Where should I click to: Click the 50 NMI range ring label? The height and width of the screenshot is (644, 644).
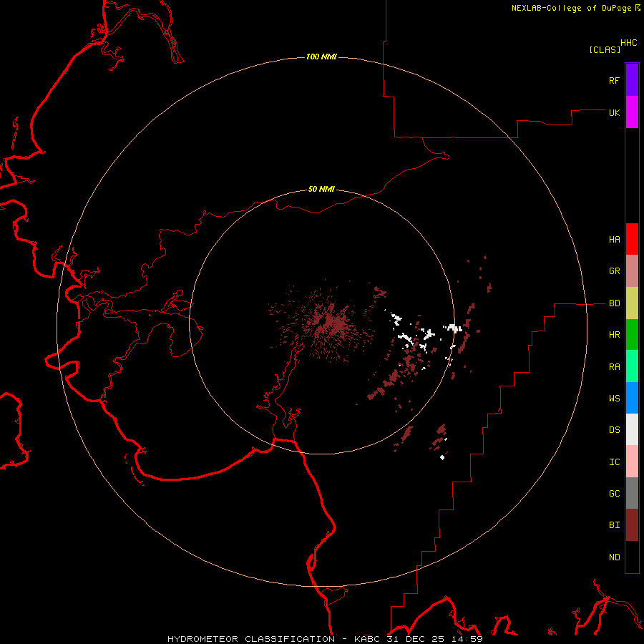[321, 189]
